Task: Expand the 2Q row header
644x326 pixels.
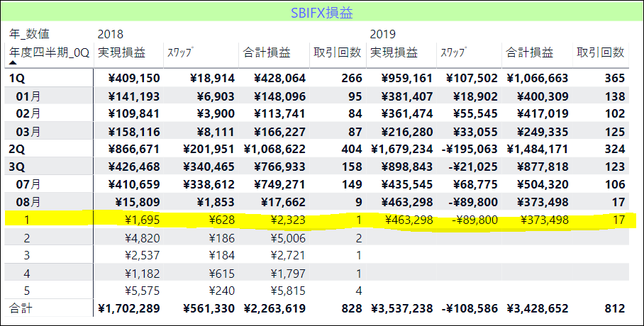Action: point(17,149)
